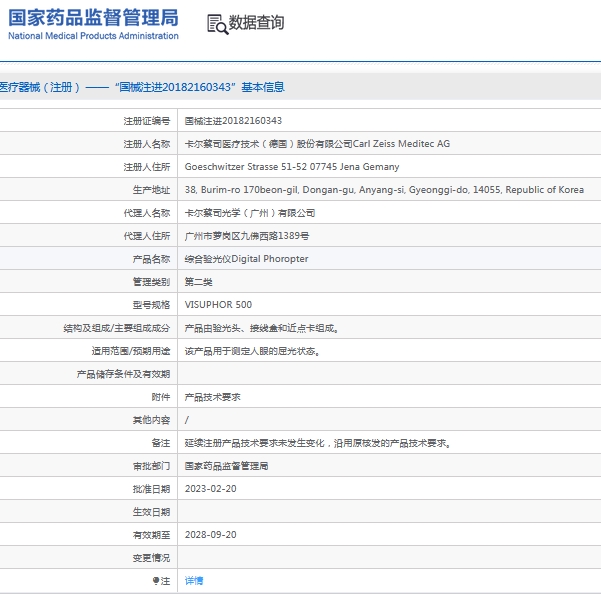Click the 该产品用于测定人眼的屈光状态 text

(x=252, y=351)
